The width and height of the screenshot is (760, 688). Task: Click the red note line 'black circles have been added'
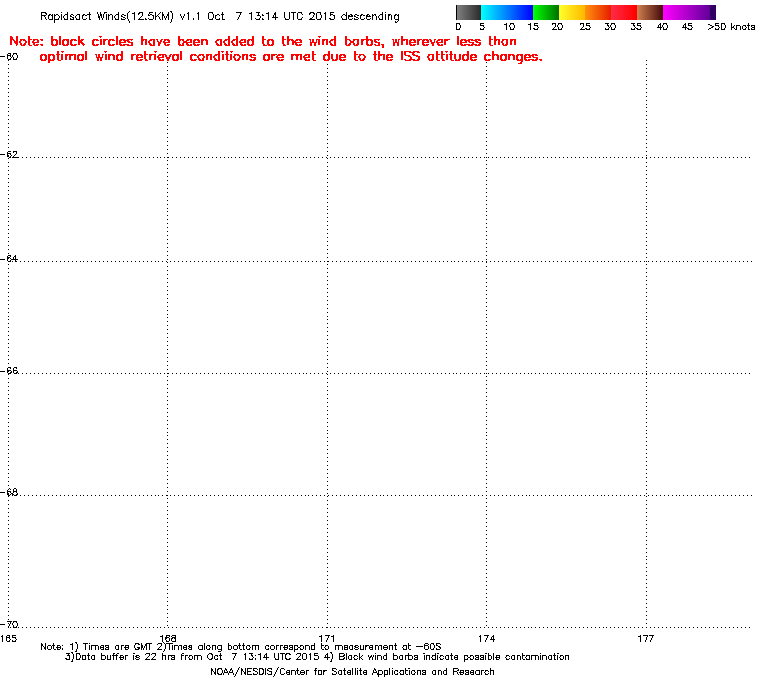point(263,41)
